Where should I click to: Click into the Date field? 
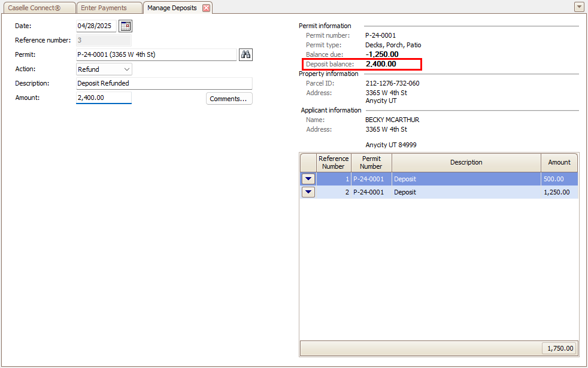click(96, 26)
